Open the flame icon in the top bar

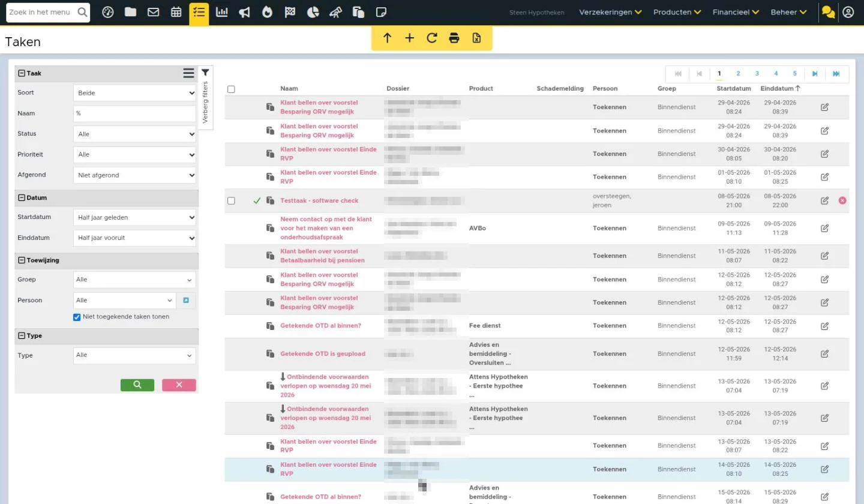click(x=267, y=12)
